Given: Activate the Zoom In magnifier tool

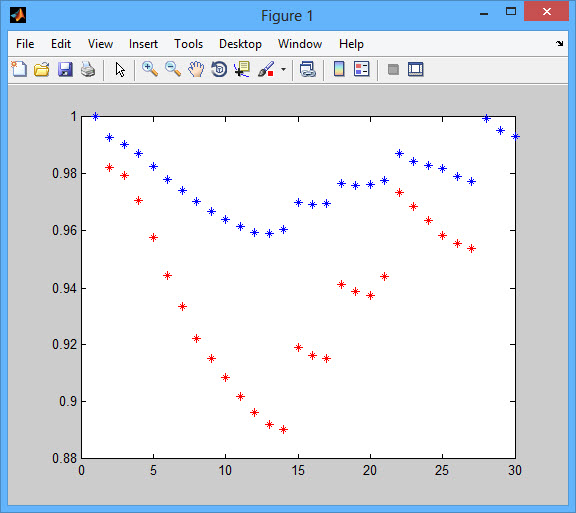Looking at the screenshot, I should coord(150,69).
